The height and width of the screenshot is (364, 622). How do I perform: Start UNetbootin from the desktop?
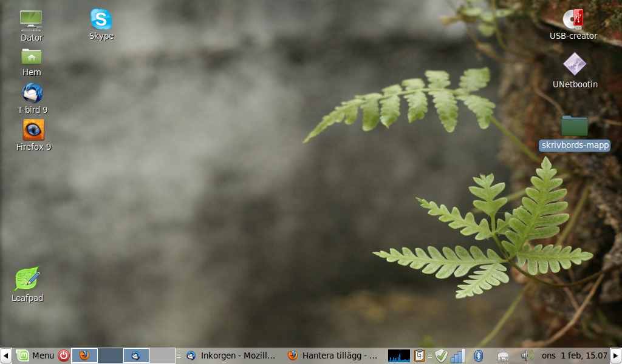(574, 64)
